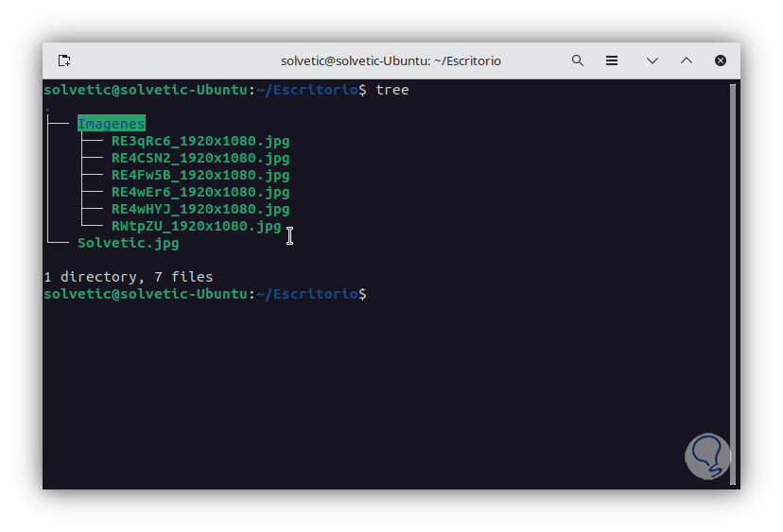Click RE4CSN2_1920x1080.jpg file name
Screen dimensions: 783x532
(x=200, y=158)
